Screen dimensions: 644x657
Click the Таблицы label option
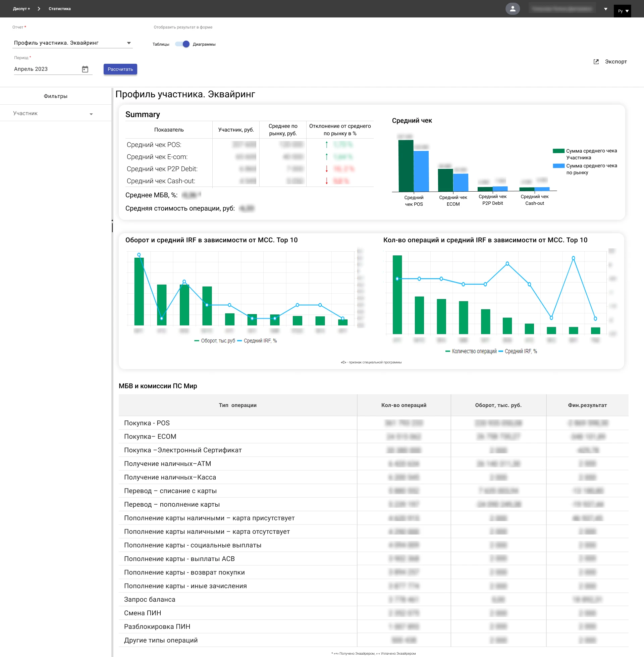pyautogui.click(x=161, y=44)
